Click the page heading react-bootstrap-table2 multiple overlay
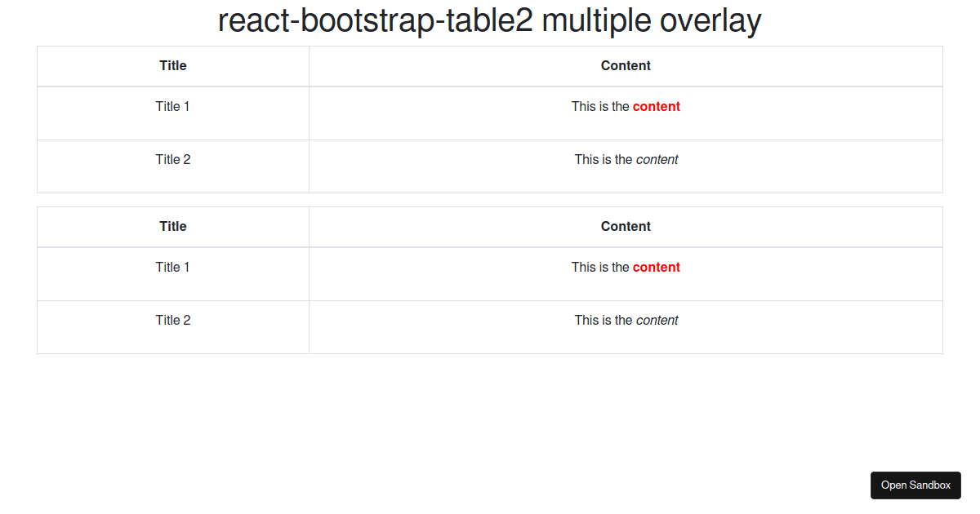Viewport: 980px width, 514px height. point(489,20)
